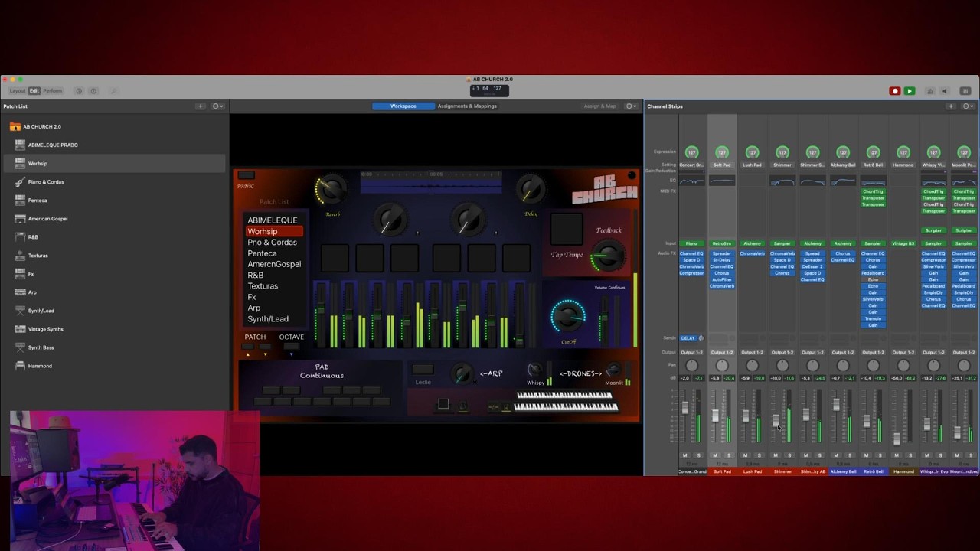Click the ABIMELEQUE PRADO set icon
This screenshot has height=551, width=980.
pyautogui.click(x=20, y=145)
